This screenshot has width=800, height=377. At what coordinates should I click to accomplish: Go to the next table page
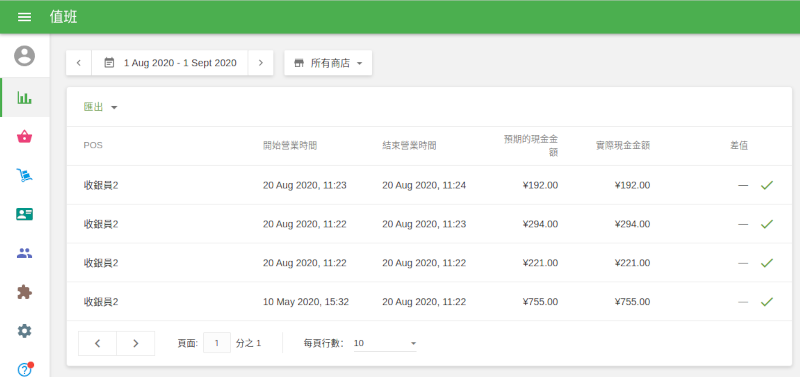tap(136, 343)
